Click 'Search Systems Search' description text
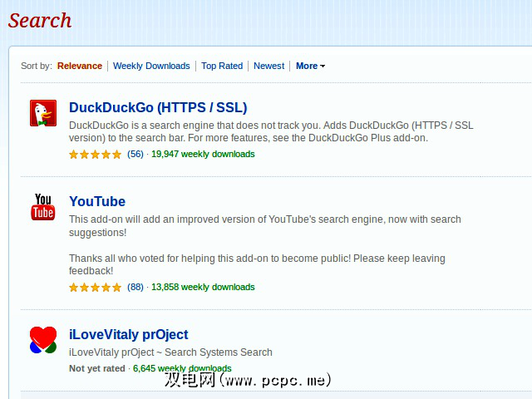The image size is (532, 399). 170,352
